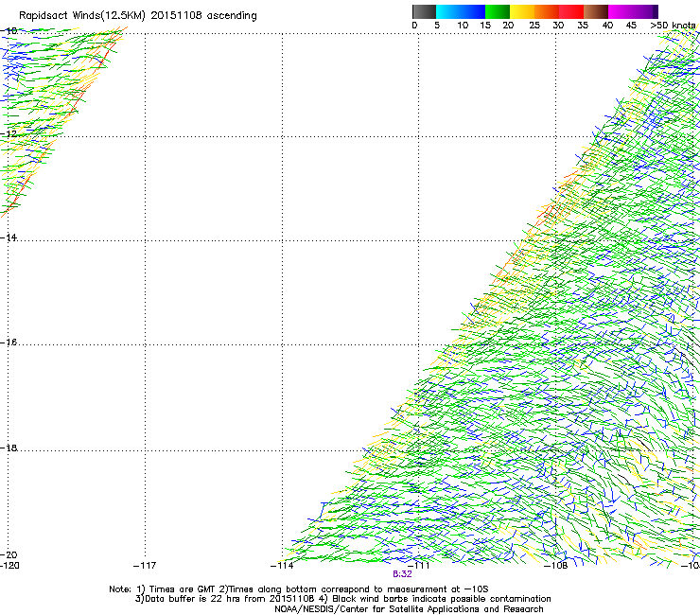This screenshot has height=615, width=700.
Task: Click the '>50 knots' legend label
Action: (x=673, y=26)
